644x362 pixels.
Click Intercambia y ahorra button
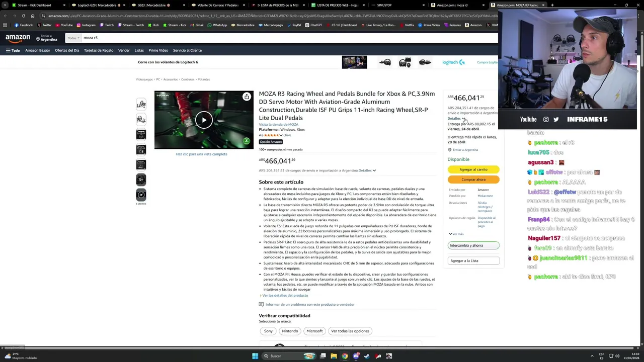[x=473, y=245]
